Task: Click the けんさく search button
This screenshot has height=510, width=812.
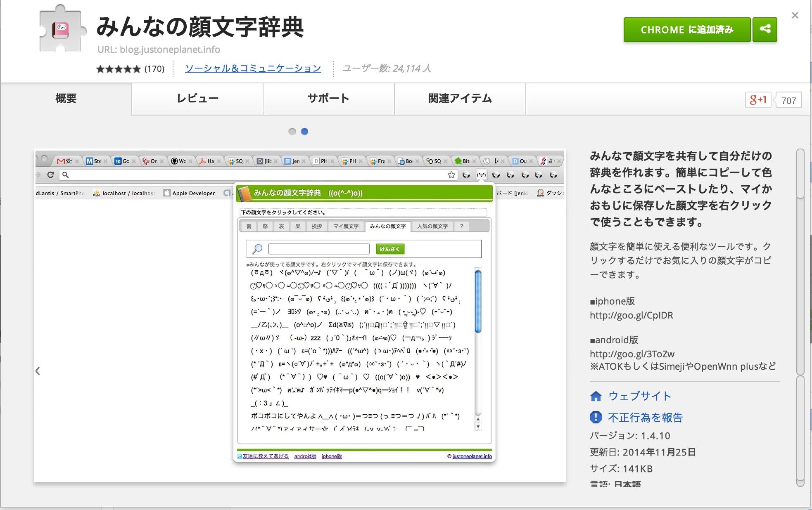Action: tap(390, 249)
